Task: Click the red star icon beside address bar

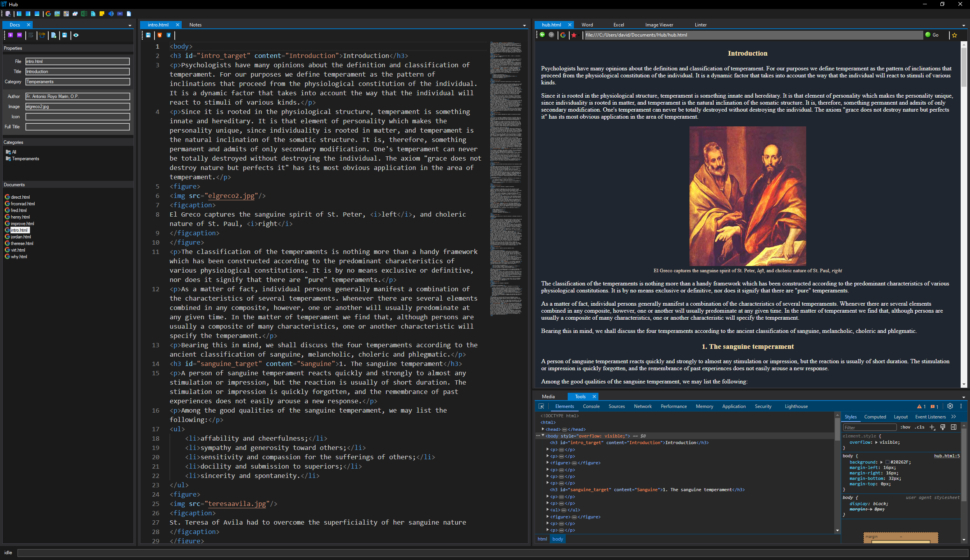Action: click(574, 35)
